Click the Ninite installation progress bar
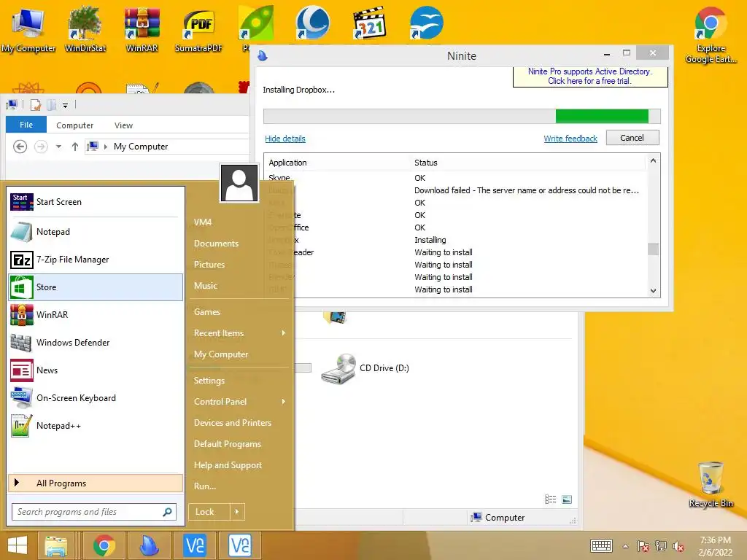 462,116
